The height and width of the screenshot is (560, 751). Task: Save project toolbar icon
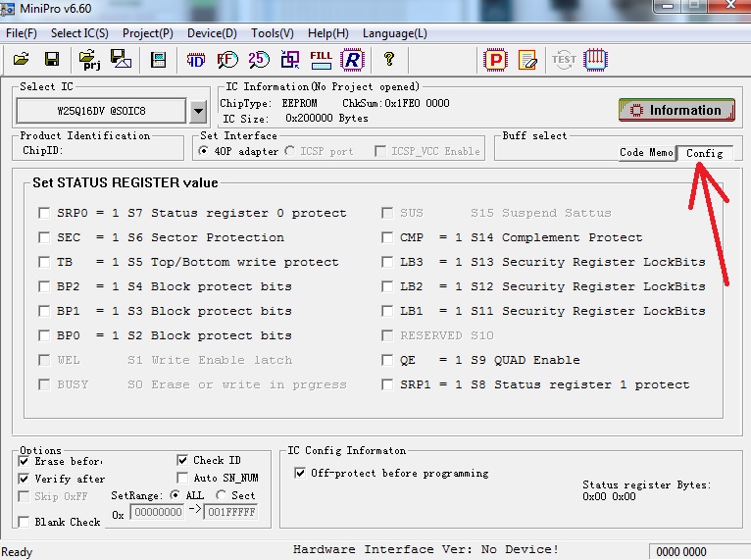click(x=121, y=60)
